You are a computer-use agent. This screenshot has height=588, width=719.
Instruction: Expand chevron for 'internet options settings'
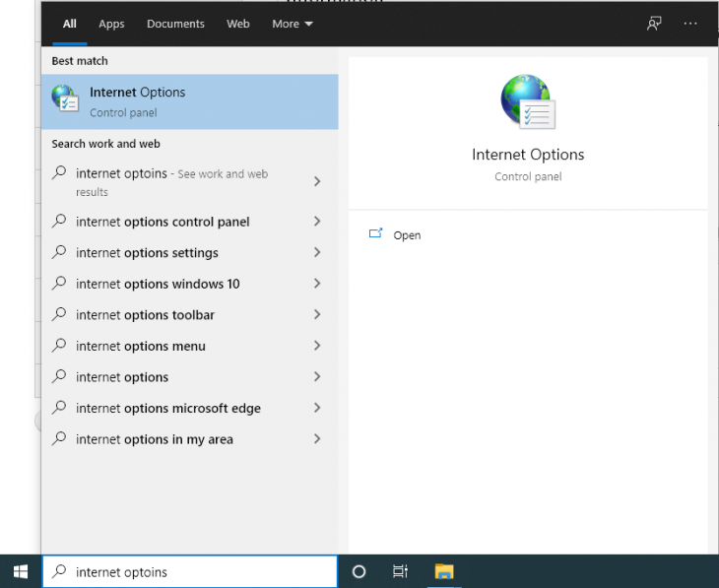[317, 252]
